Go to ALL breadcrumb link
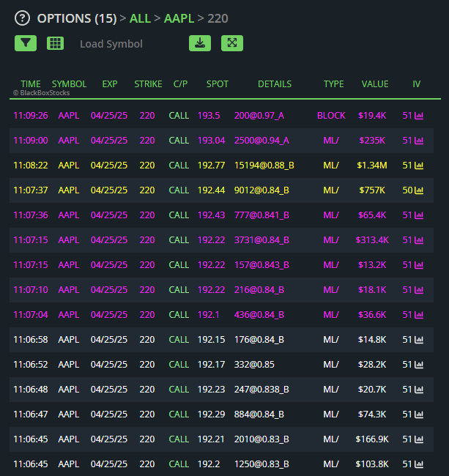Screen dimensions: 449x476 coord(140,18)
